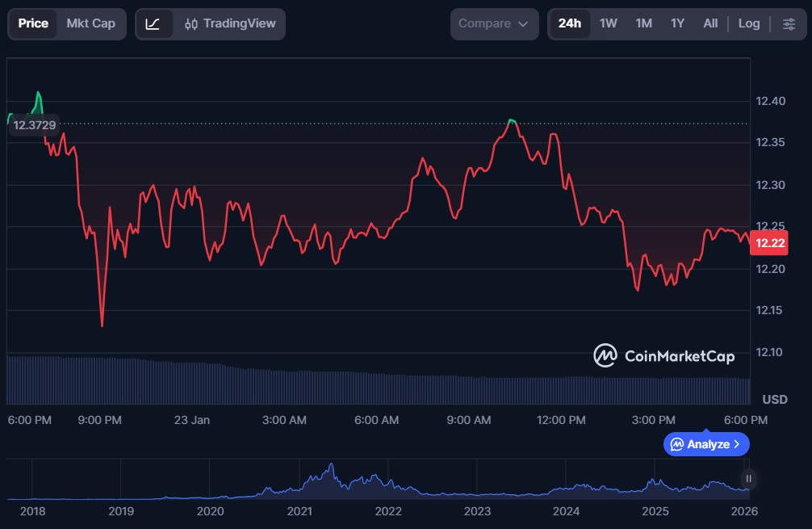Display All time price history
The width and height of the screenshot is (812, 529).
pyautogui.click(x=710, y=23)
